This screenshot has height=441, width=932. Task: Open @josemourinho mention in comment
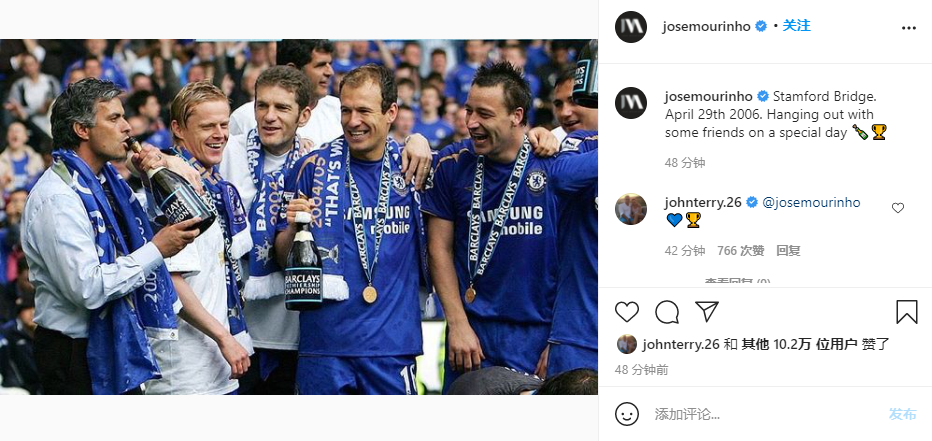[x=811, y=203]
